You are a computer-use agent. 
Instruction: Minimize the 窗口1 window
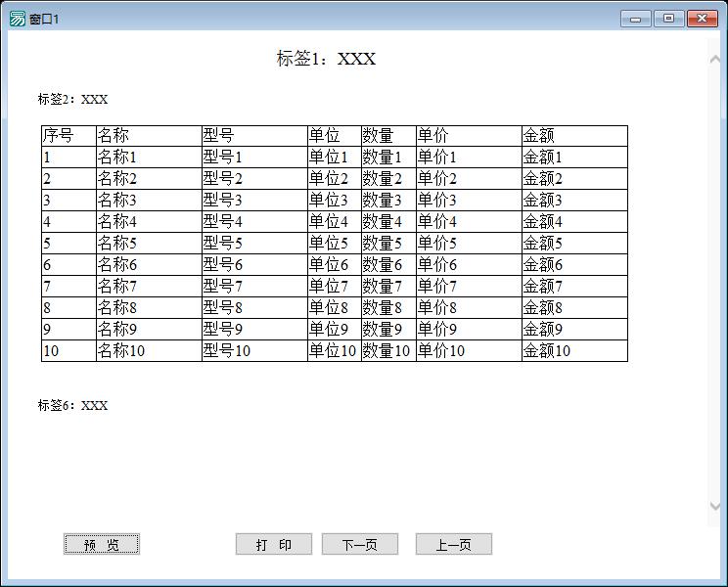point(636,19)
